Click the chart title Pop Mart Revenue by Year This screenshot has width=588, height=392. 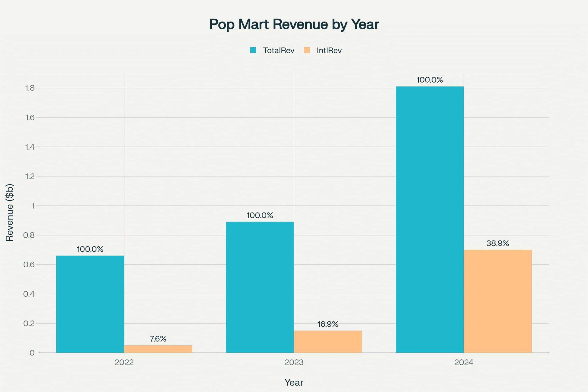click(x=294, y=24)
